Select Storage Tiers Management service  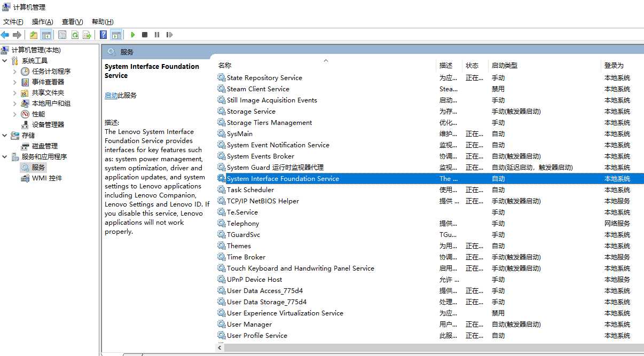point(429,123)
